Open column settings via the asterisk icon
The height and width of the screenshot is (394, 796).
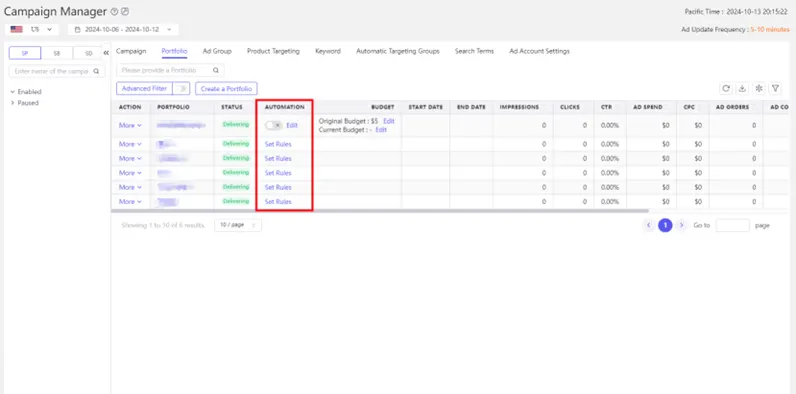(759, 88)
